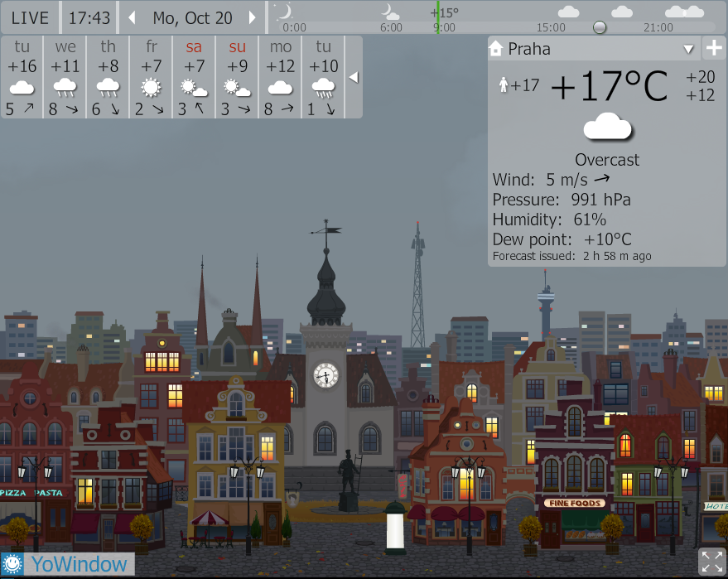Select Wednesday +11 rainy forecast

[65, 77]
